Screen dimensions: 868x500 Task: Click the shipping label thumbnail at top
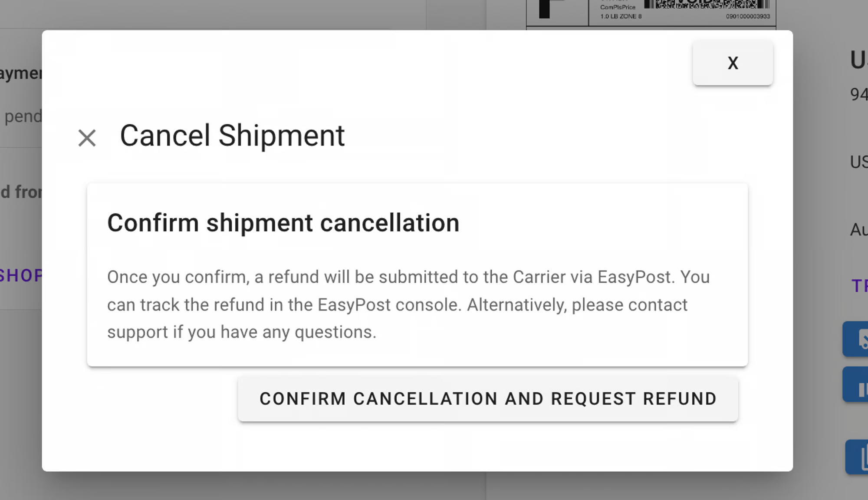651,14
